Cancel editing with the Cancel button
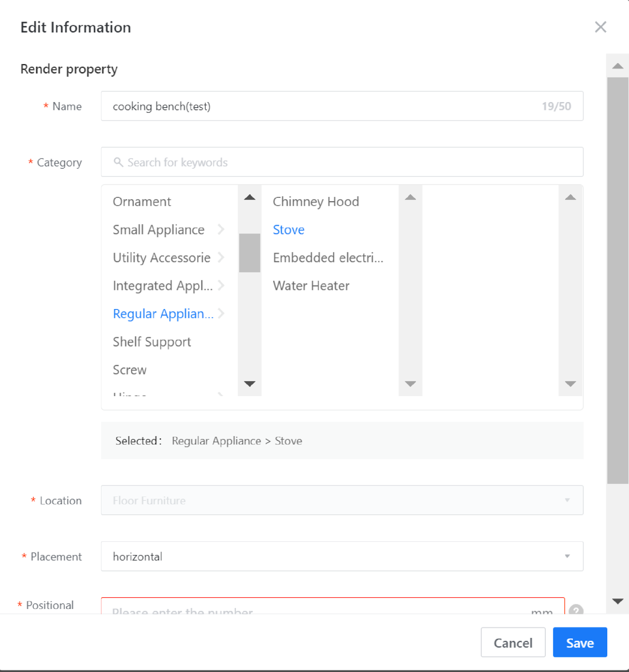 tap(513, 642)
